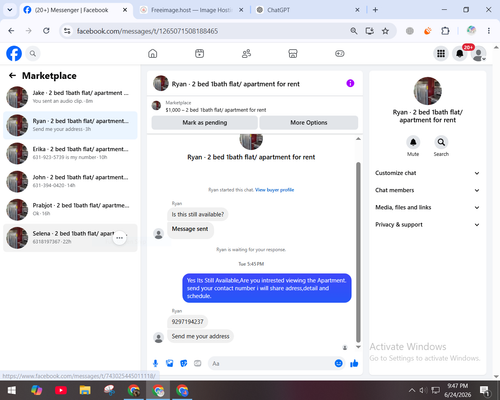Screen dimensions: 500x400
Task: Click Ryan's large profile picture in side panel
Action: click(x=428, y=91)
